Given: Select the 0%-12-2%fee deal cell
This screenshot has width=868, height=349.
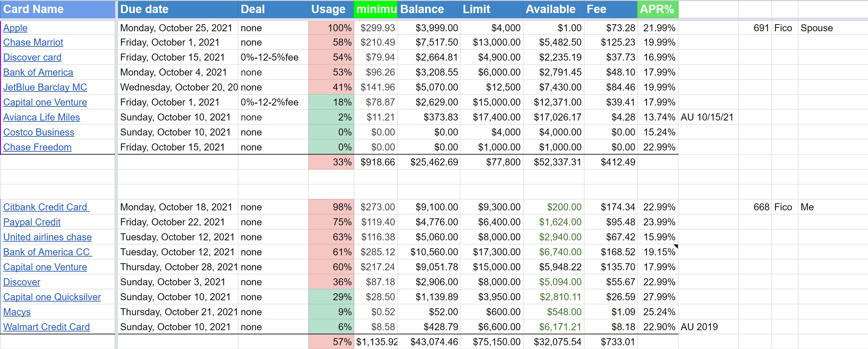Looking at the screenshot, I should [x=273, y=102].
